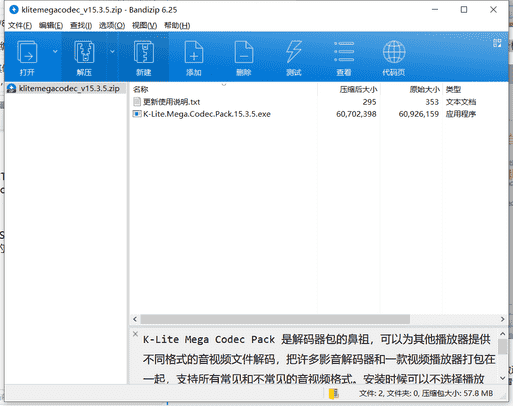Click the exe icon of K-Lite.Mega.Codec.Pack

tap(137, 114)
